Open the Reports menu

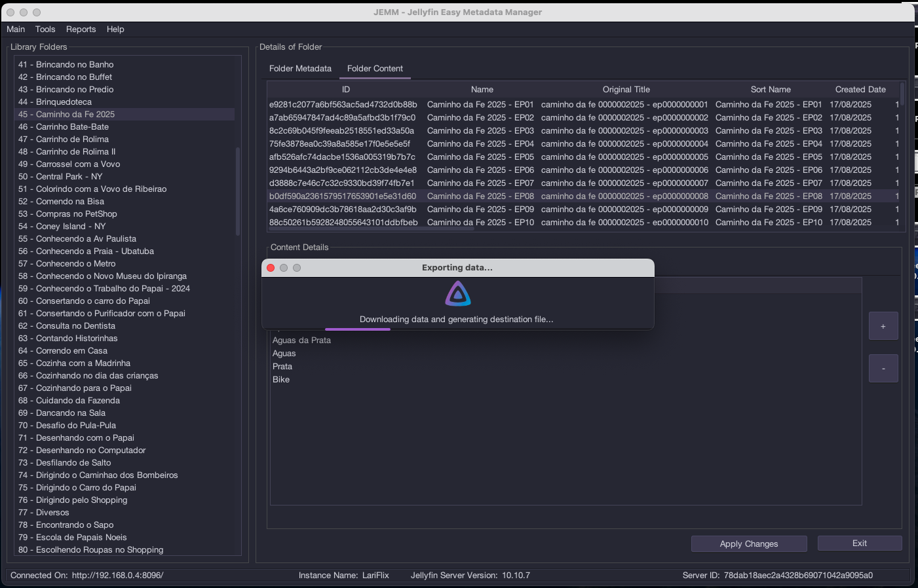(81, 29)
